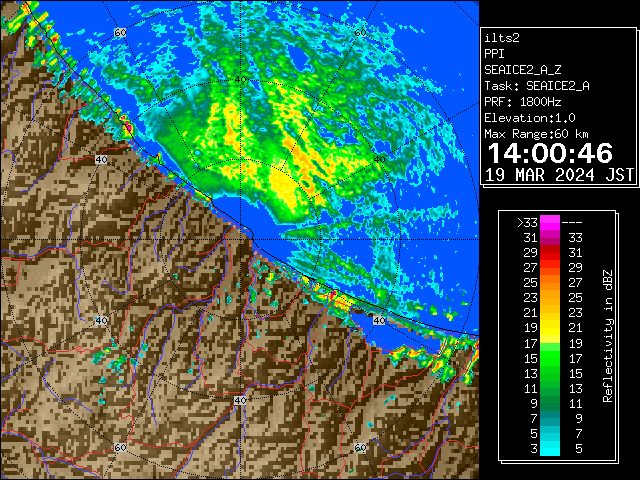
Task: Click the orange 25–27 dBZ color swatch
Action: coord(550,283)
